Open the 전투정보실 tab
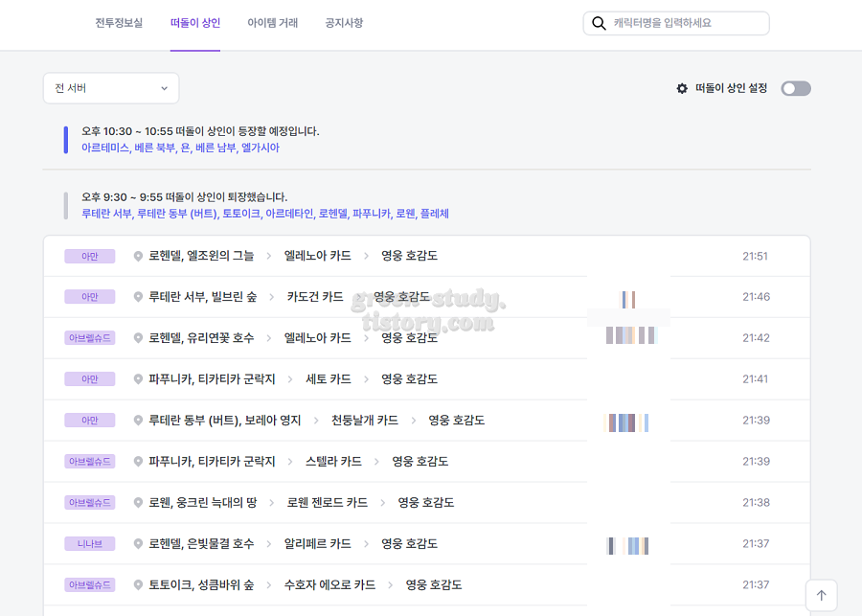 tap(119, 23)
